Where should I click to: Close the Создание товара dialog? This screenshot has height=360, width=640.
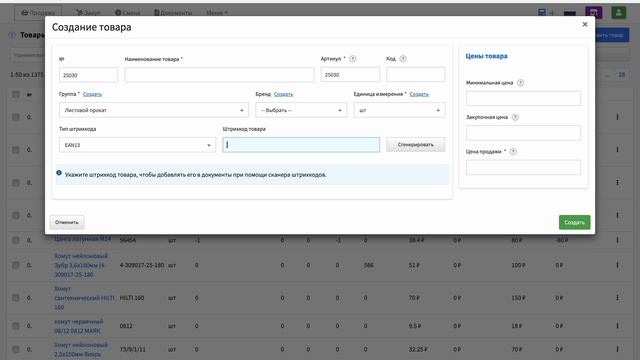click(585, 24)
